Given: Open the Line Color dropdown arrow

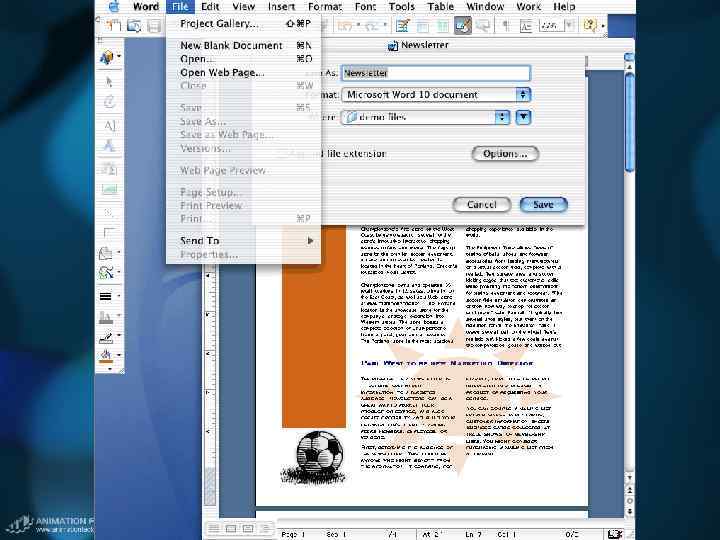Looking at the screenshot, I should pyautogui.click(x=119, y=336).
